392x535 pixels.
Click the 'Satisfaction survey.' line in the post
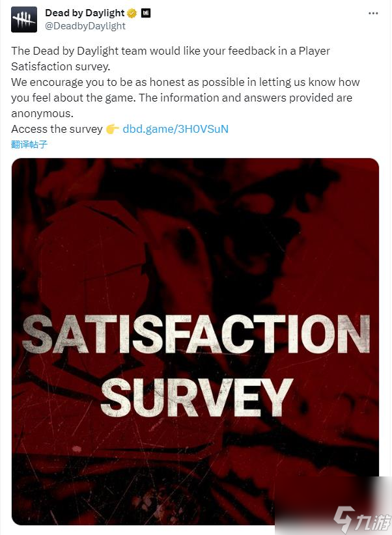(61, 66)
